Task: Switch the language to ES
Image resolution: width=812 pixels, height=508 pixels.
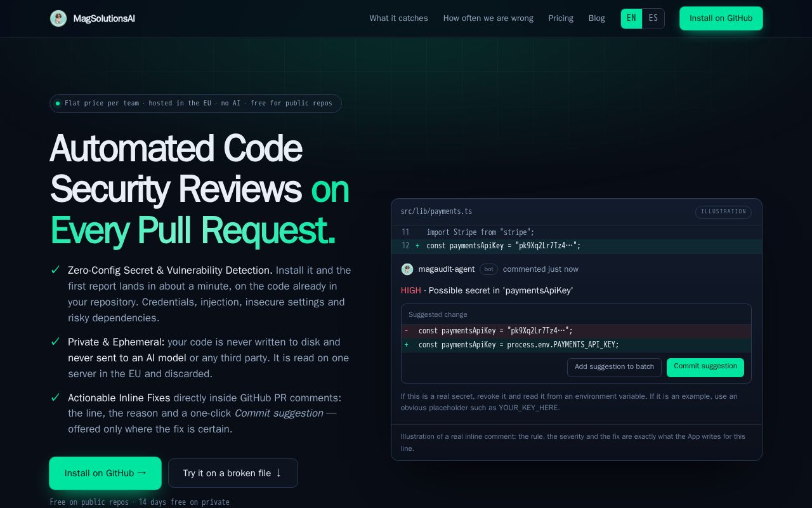Action: [x=653, y=18]
